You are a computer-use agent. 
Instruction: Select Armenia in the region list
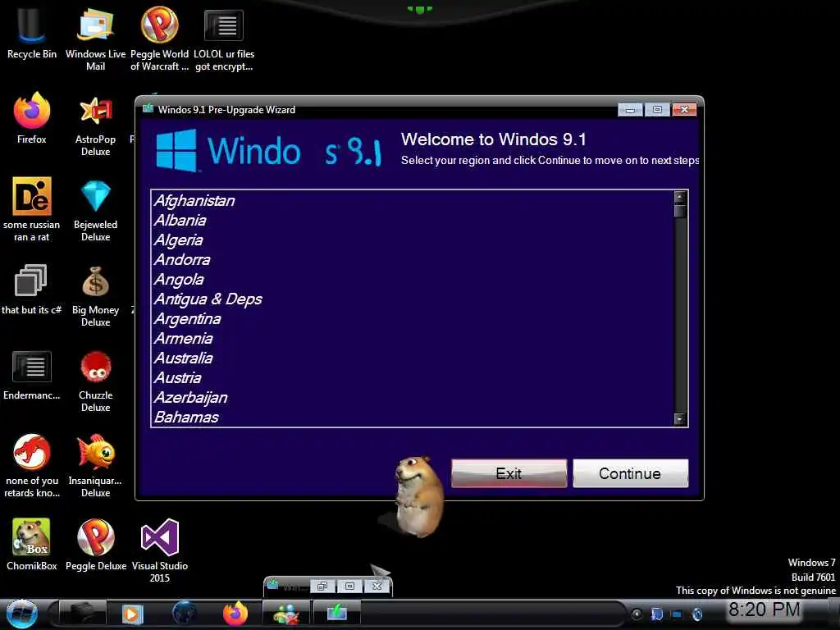point(412,339)
